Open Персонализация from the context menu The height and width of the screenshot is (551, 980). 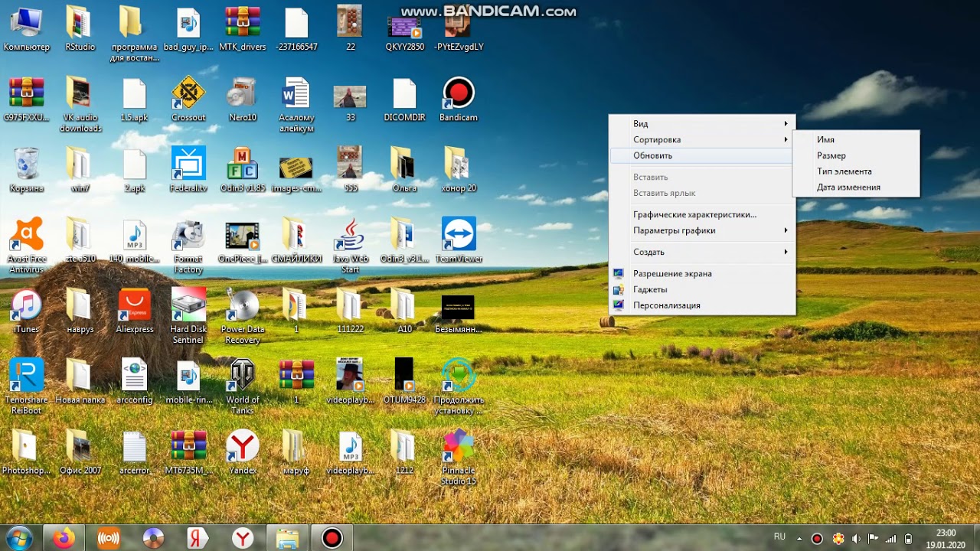[702, 305]
